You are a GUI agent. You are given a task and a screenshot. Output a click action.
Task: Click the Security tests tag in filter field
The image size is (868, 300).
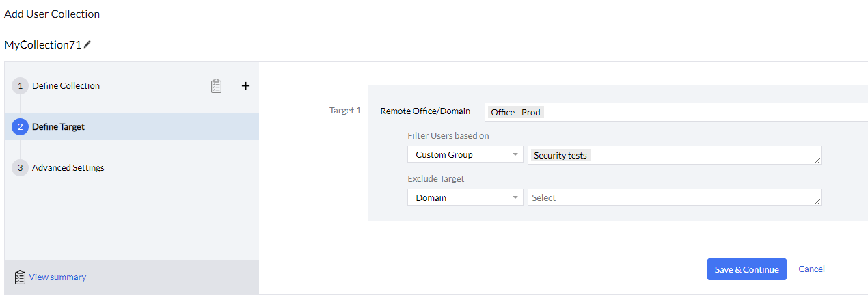(560, 155)
